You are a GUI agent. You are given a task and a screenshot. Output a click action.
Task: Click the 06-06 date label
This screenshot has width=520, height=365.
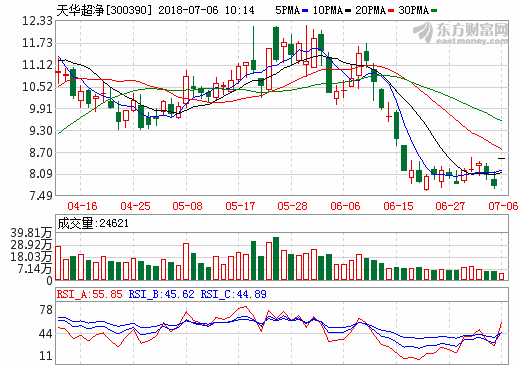(345, 206)
